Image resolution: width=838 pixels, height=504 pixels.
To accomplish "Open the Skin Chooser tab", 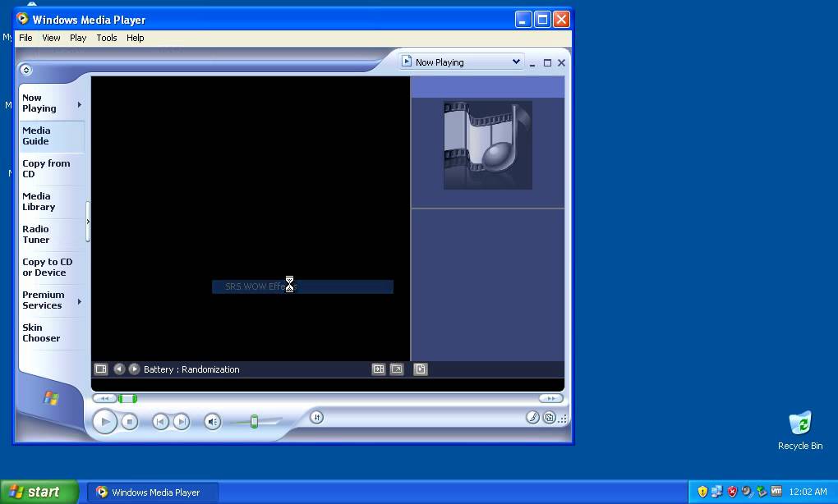I will tap(52, 333).
